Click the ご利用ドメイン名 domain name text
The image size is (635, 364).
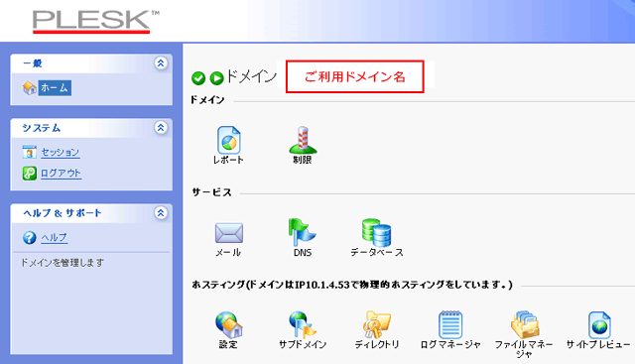point(355,76)
